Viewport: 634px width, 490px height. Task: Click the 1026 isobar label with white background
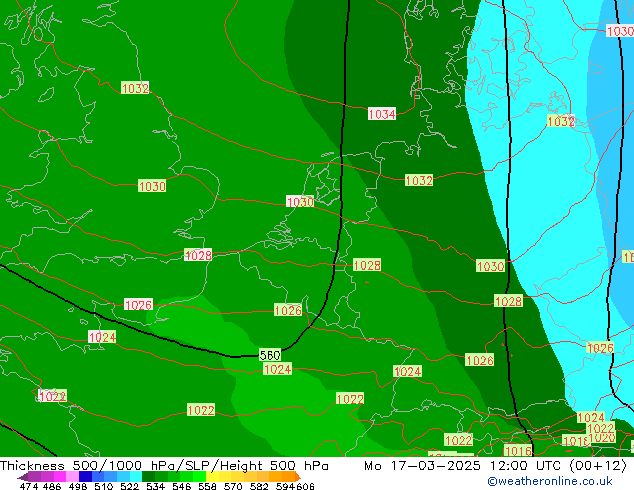click(138, 304)
